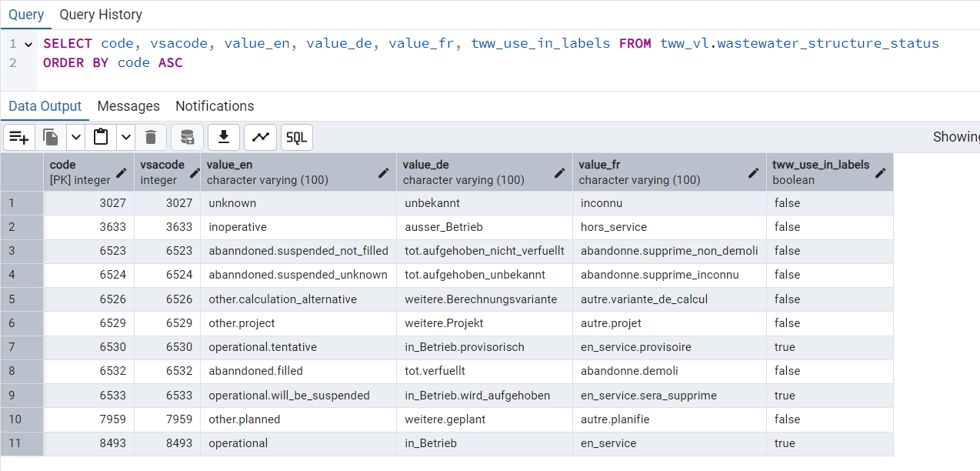Open the Graph visualiser icon

click(x=261, y=137)
